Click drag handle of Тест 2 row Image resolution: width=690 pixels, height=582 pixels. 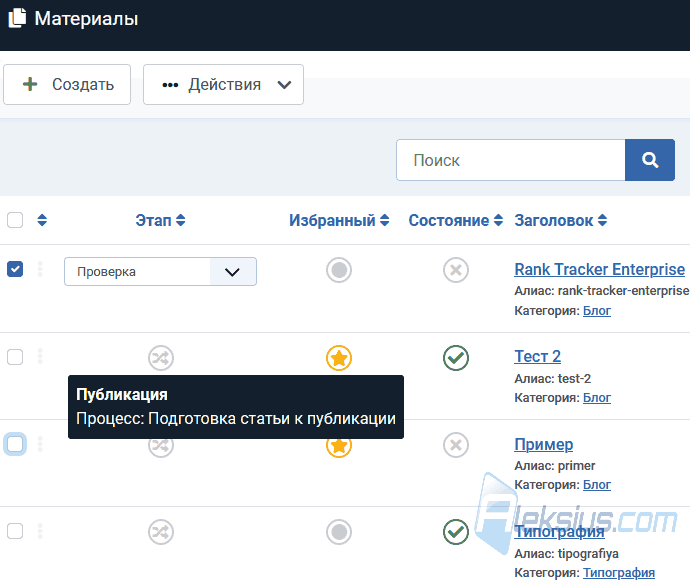click(x=40, y=356)
